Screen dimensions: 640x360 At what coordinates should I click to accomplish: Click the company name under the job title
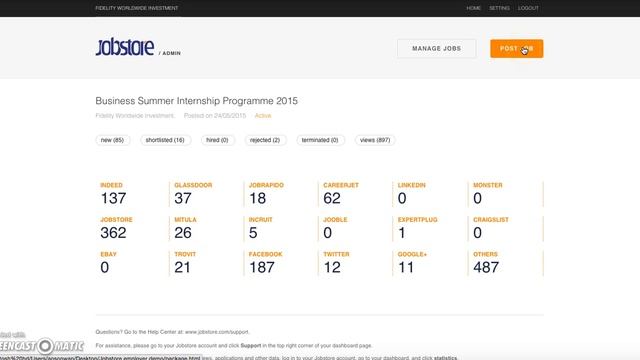point(135,116)
